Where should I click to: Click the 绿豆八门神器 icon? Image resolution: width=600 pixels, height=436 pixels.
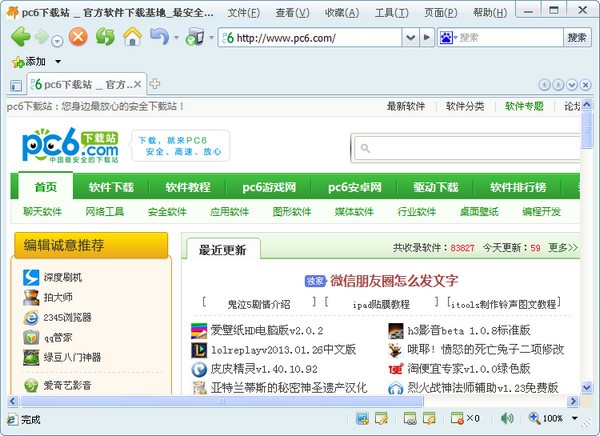tap(31, 357)
